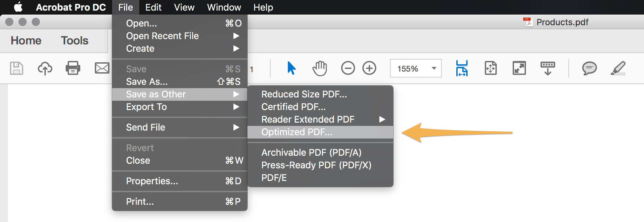Screen dimensions: 644x222
Task: Click the File menu
Action: pos(125,7)
